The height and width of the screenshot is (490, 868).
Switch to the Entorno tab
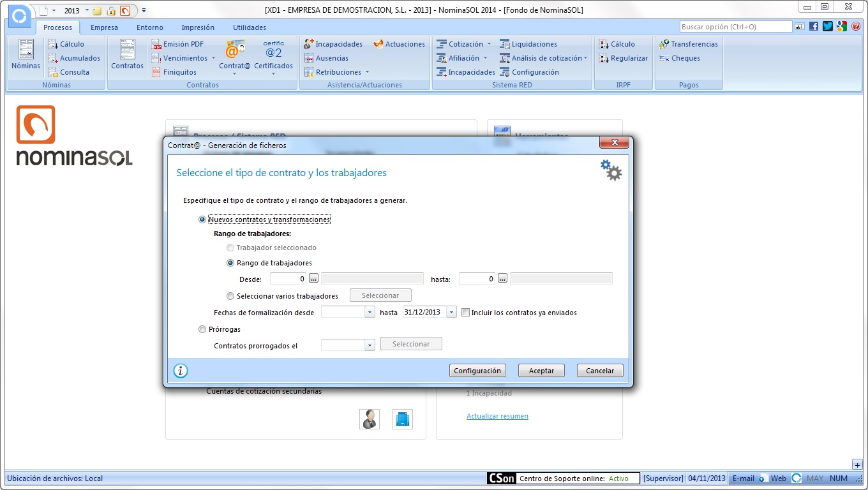(150, 27)
